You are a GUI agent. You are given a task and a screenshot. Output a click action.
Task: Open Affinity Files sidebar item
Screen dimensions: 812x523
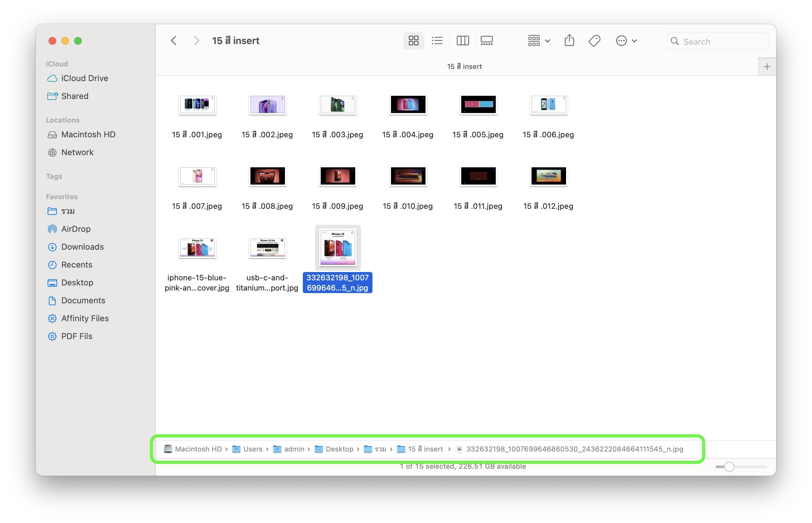(85, 318)
